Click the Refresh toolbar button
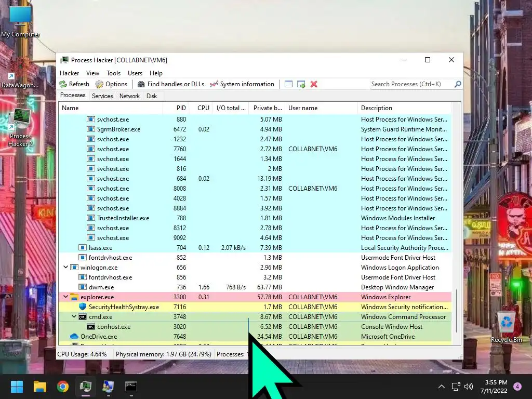The width and height of the screenshot is (532, 399). coord(74,84)
